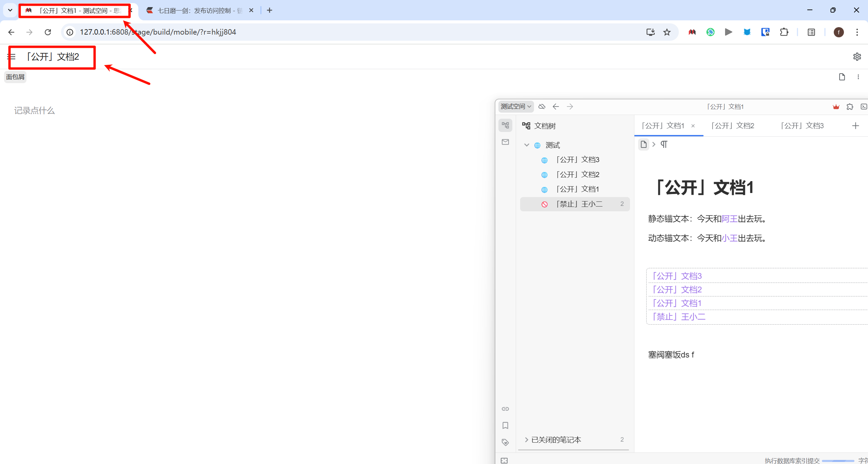Image resolution: width=868 pixels, height=464 pixels.
Task: Switch to the 「公开」文档3 editor tab
Action: coord(802,126)
